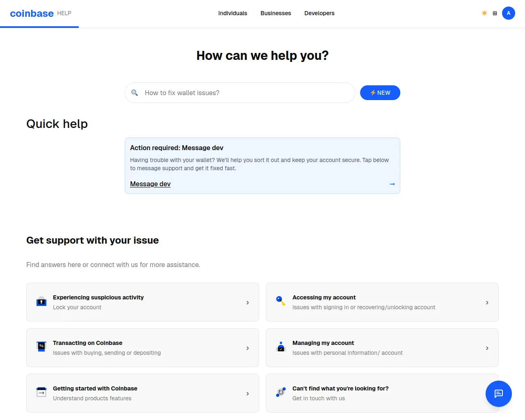Toggle the sun light-mode icon
Image resolution: width=525 pixels, height=420 pixels.
pos(484,13)
